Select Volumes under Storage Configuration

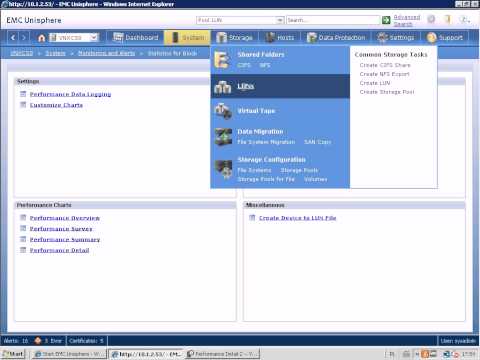click(315, 179)
